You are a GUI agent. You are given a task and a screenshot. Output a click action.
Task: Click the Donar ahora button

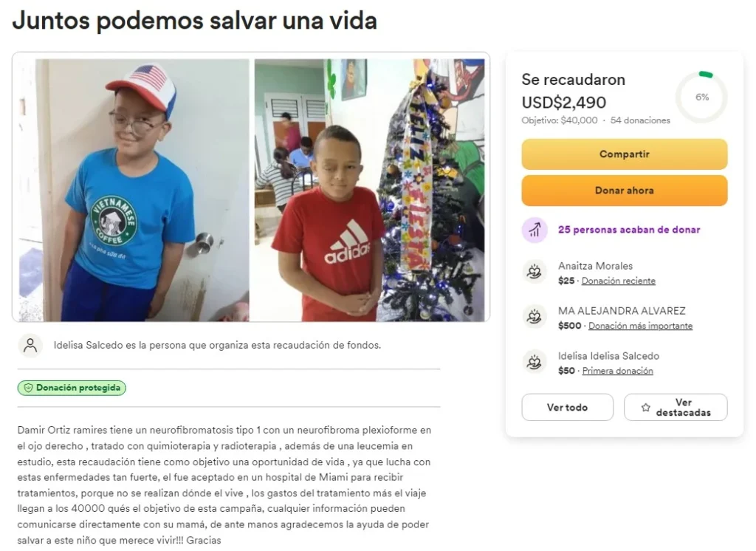click(625, 190)
